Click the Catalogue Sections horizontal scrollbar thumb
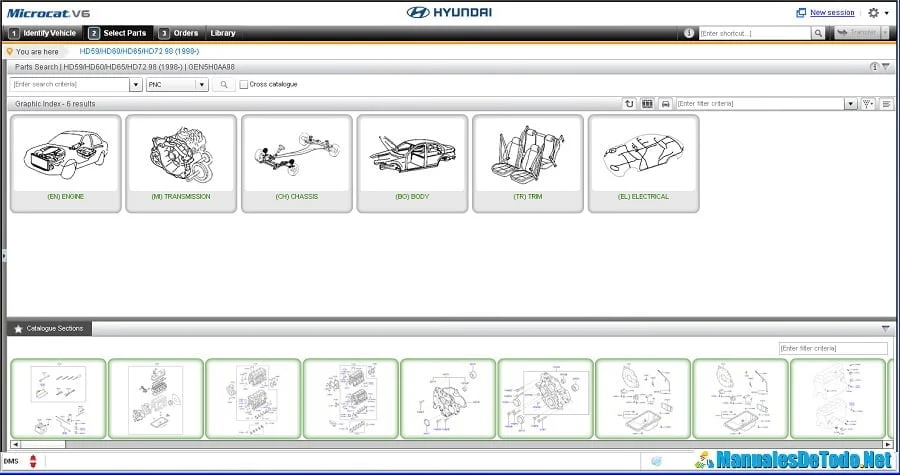The width and height of the screenshot is (900, 475). point(43,444)
